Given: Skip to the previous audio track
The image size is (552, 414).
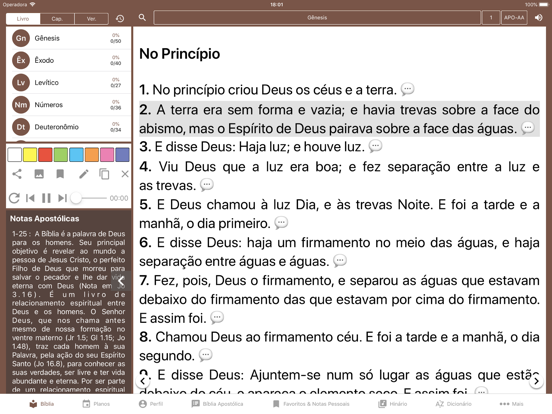Looking at the screenshot, I should [x=30, y=198].
